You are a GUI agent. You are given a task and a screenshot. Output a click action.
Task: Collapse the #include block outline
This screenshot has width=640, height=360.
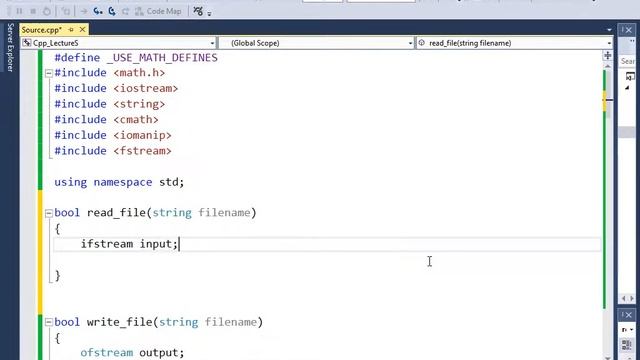(x=49, y=73)
